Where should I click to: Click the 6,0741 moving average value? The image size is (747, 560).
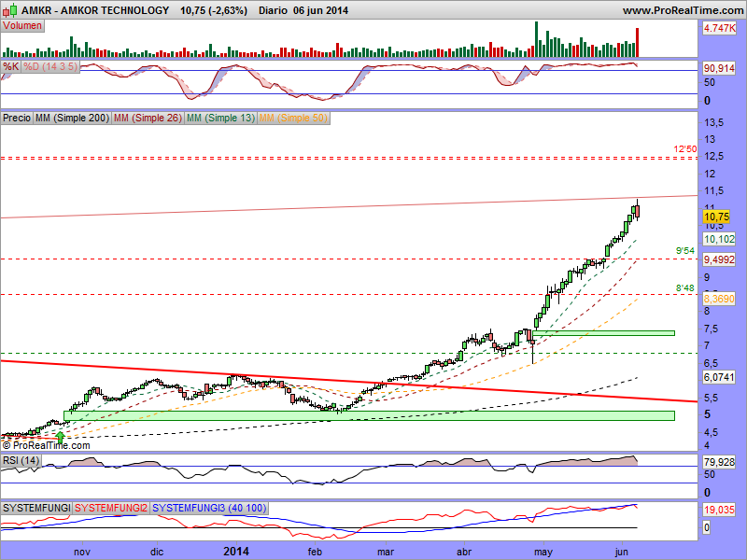(719, 377)
